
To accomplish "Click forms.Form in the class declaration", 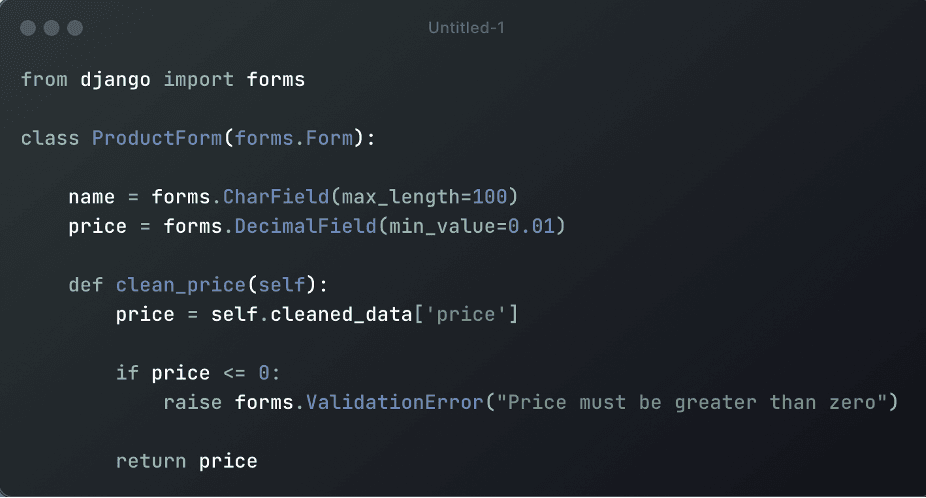I will [x=294, y=138].
